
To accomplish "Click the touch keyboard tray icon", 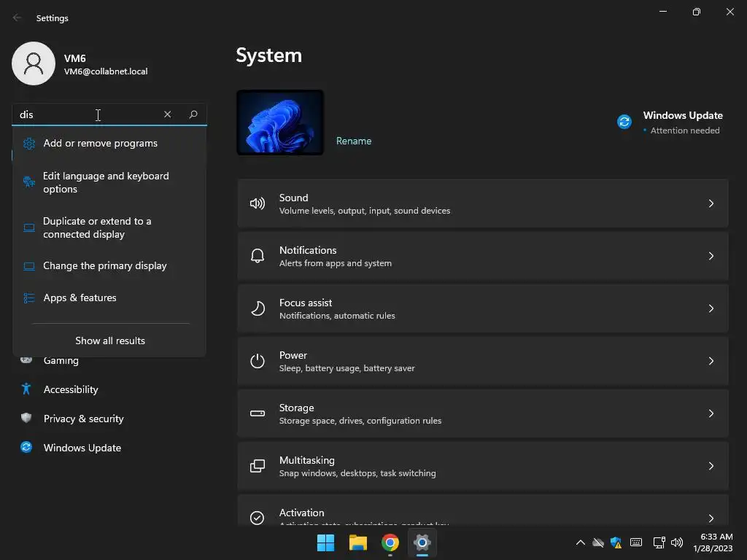I will click(636, 542).
